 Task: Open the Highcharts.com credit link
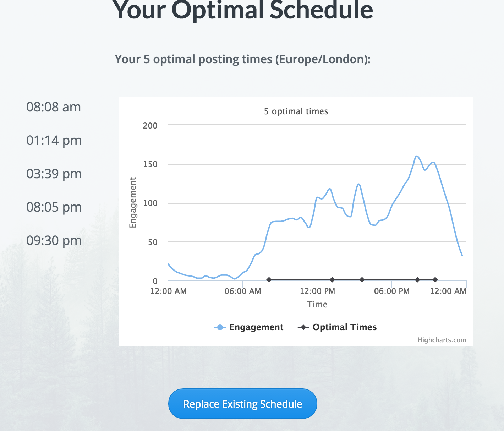click(442, 340)
